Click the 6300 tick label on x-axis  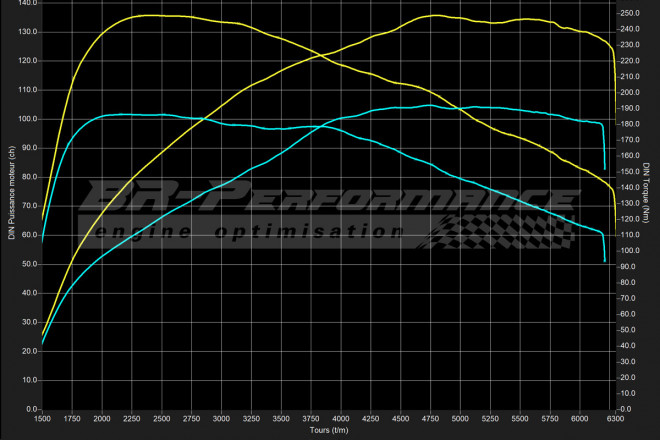(614, 420)
